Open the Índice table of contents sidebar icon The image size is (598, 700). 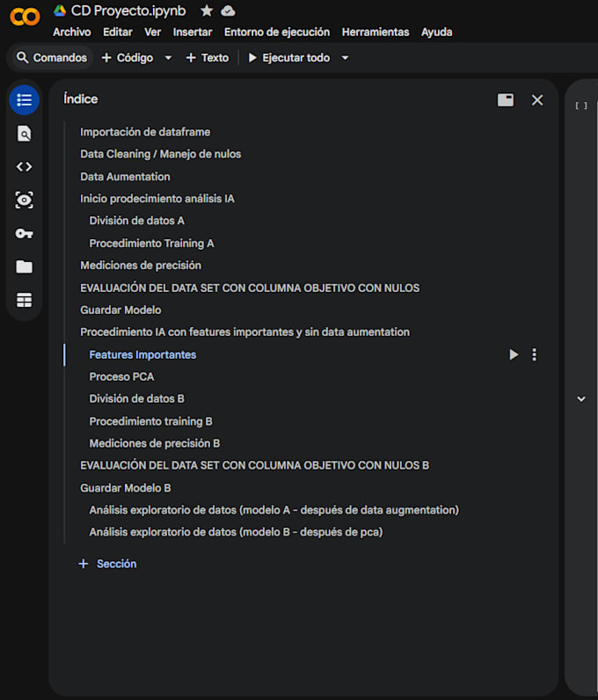[x=24, y=100]
